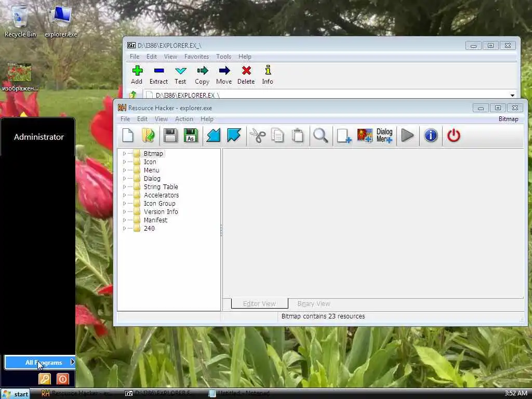Click the blue down-left arrow toolbar icon
The height and width of the screenshot is (399, 532).
click(214, 136)
